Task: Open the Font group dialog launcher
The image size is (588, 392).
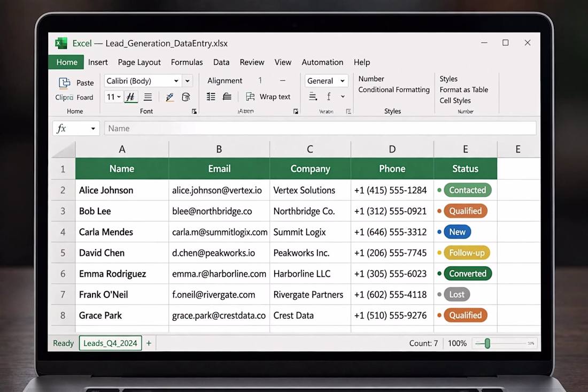Action: 194,111
